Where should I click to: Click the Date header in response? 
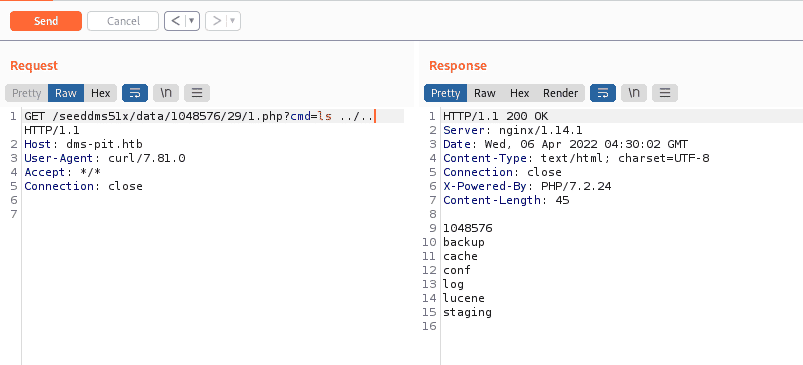pyautogui.click(x=565, y=144)
